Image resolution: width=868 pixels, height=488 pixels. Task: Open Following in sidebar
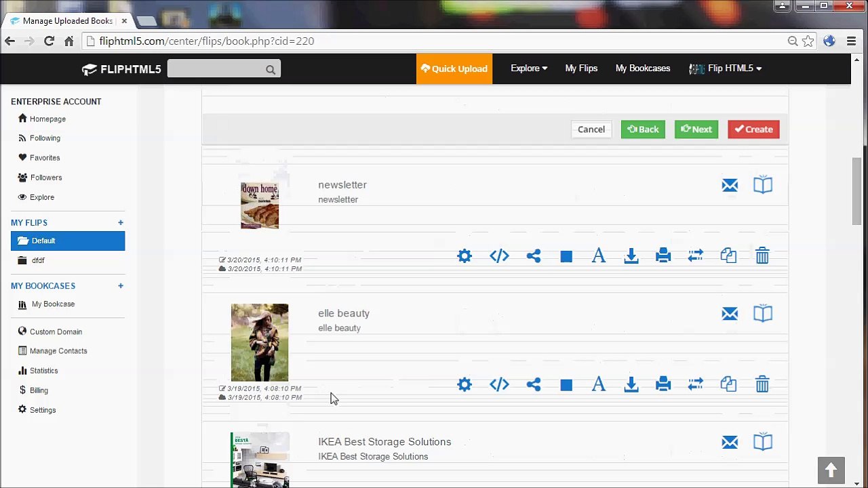point(39,138)
